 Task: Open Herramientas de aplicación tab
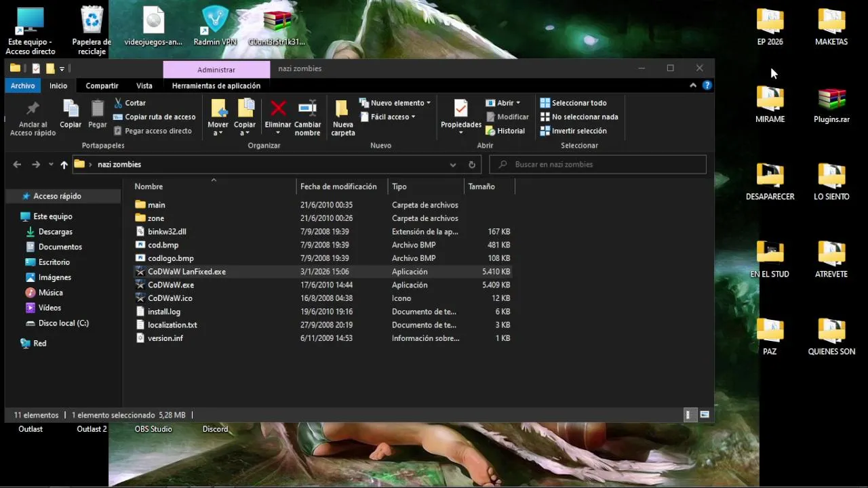click(216, 85)
